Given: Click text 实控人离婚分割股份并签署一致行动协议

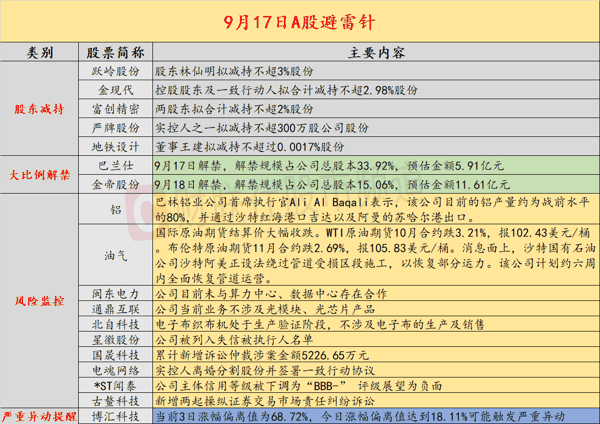Looking at the screenshot, I should coord(265,370).
